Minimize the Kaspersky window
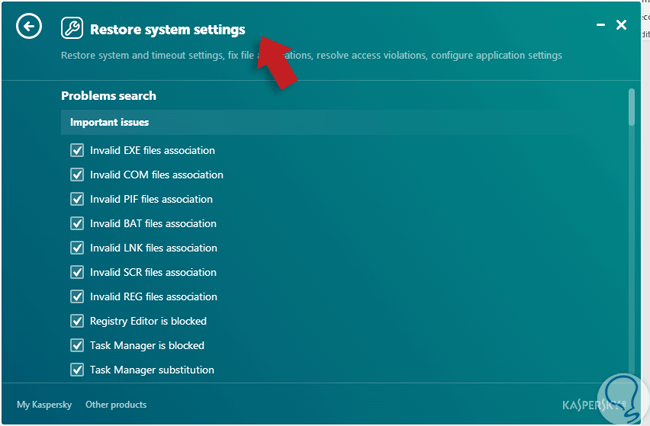650x426 pixels. (600, 25)
